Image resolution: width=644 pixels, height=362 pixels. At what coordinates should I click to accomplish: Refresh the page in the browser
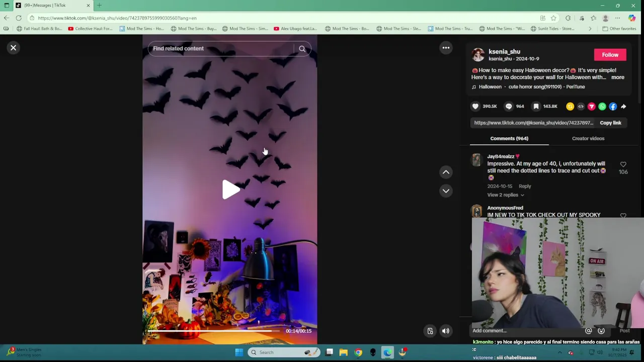point(19,18)
